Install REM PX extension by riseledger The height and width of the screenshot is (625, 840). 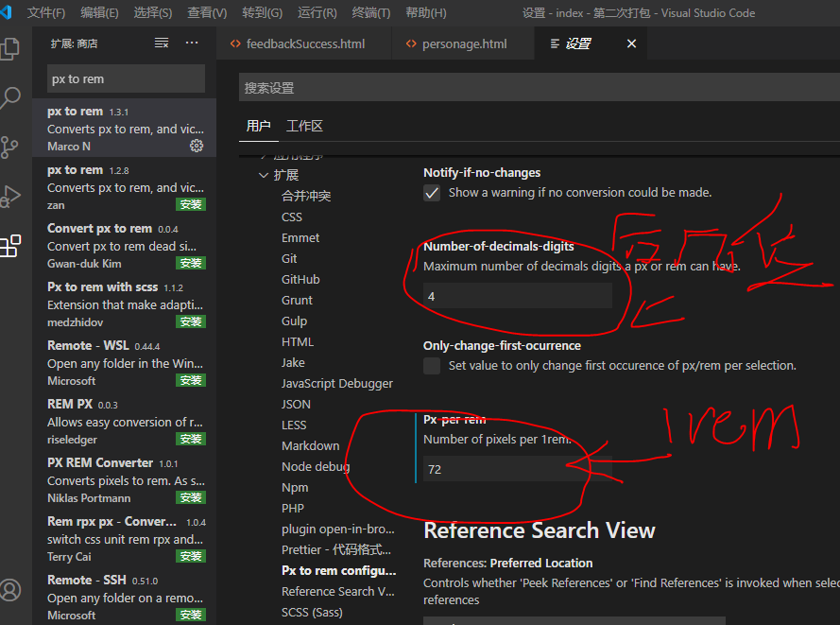[x=191, y=439]
